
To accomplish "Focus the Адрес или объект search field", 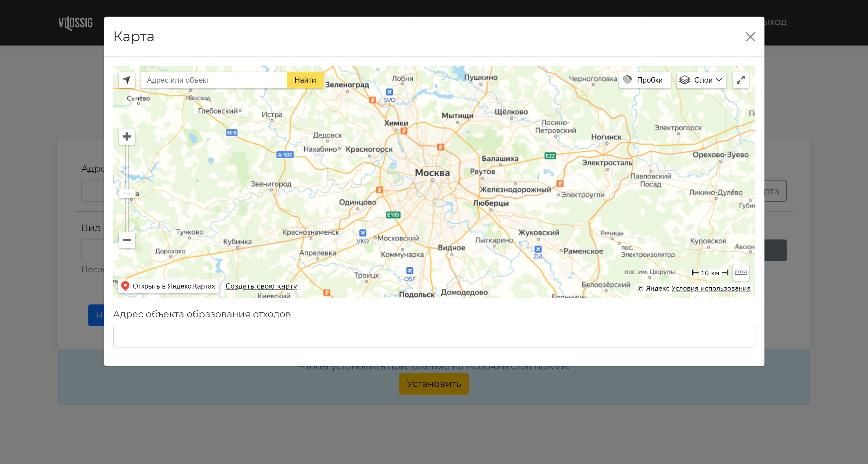I will pyautogui.click(x=214, y=80).
